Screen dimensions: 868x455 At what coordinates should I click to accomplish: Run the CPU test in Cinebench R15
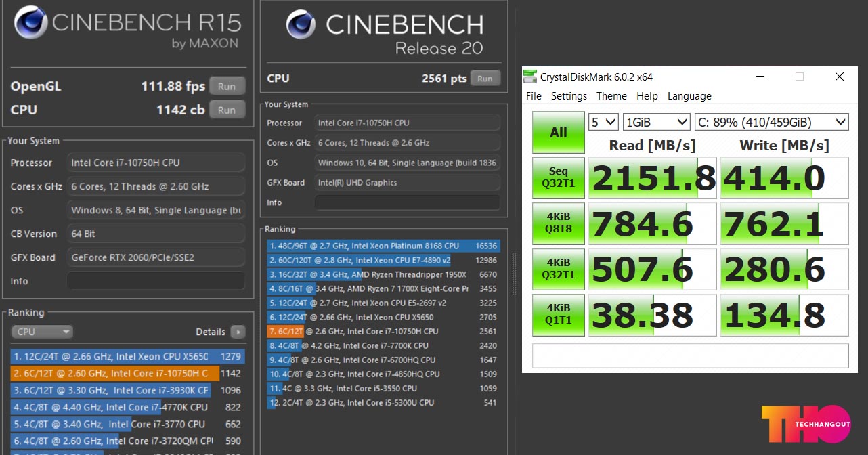tap(227, 110)
